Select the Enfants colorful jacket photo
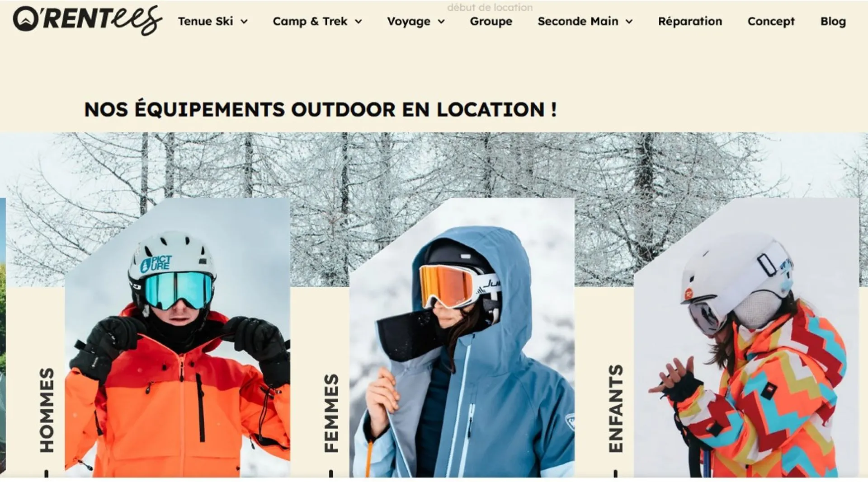The image size is (868, 482). 746,337
